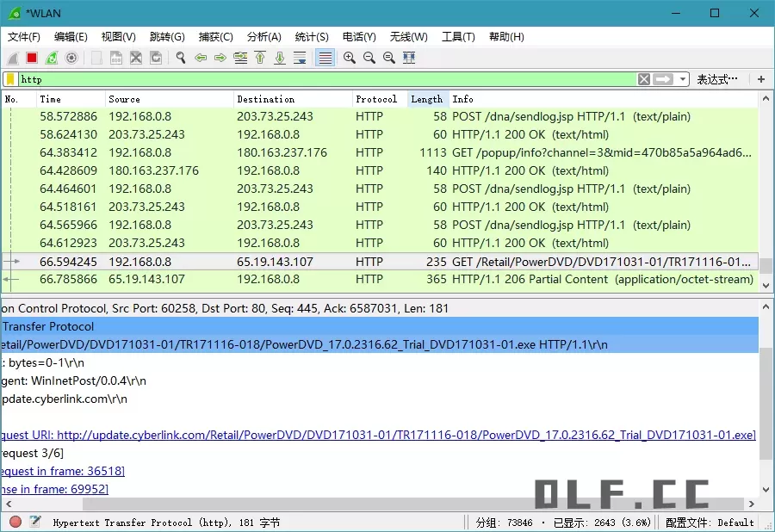Zoom in on the packet list
The image size is (775, 532).
coord(348,58)
